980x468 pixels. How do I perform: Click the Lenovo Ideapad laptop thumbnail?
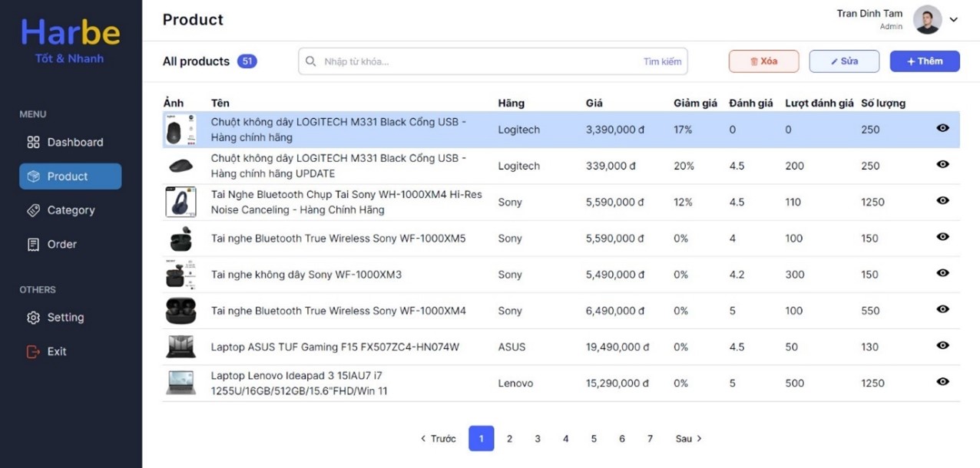coord(181,383)
